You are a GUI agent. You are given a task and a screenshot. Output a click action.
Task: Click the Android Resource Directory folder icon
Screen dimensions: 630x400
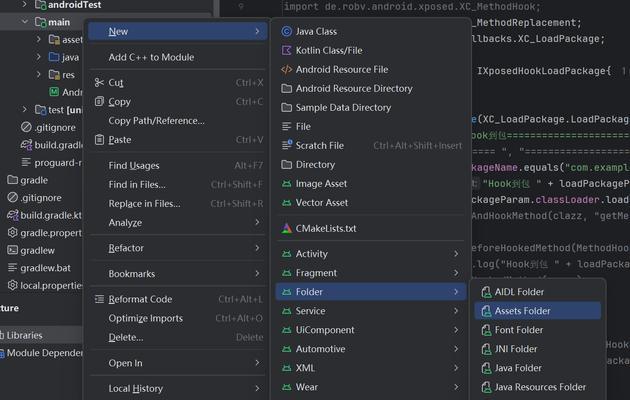(x=286, y=88)
